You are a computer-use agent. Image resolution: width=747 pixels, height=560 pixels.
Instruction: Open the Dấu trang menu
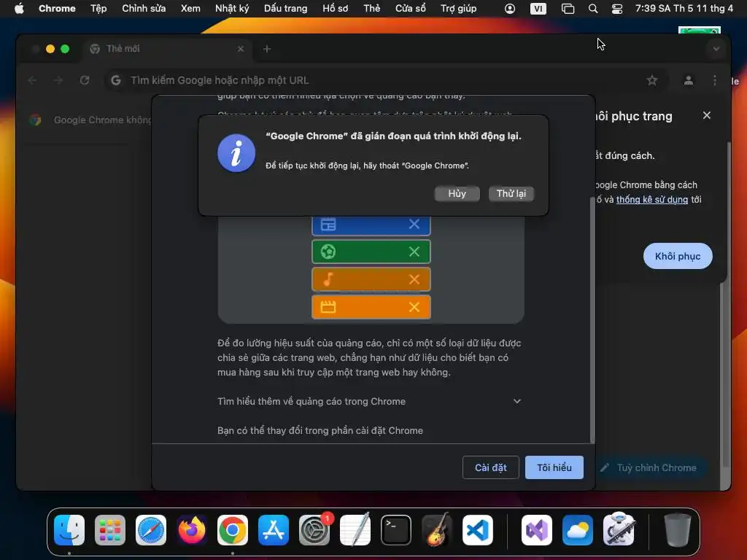point(285,9)
